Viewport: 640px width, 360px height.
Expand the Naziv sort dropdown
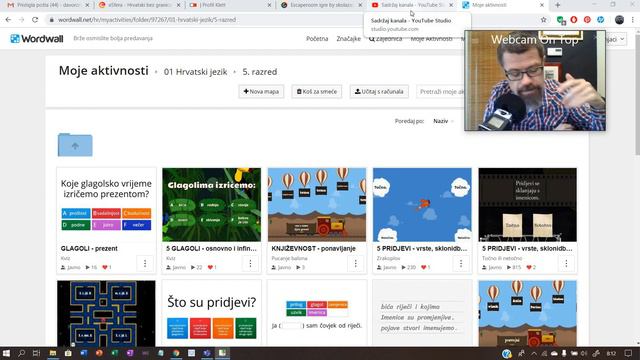pyautogui.click(x=443, y=121)
